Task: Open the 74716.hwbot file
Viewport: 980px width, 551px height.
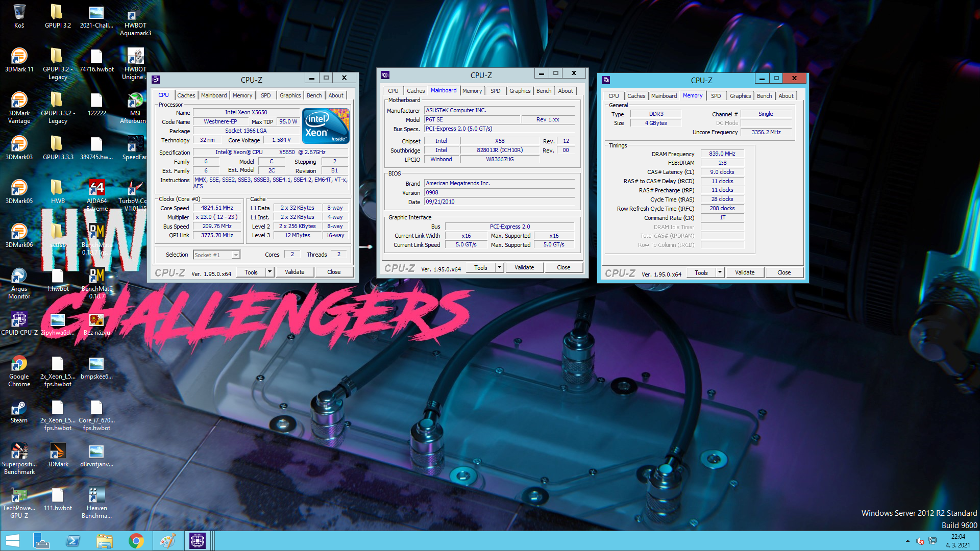Action: [96, 60]
